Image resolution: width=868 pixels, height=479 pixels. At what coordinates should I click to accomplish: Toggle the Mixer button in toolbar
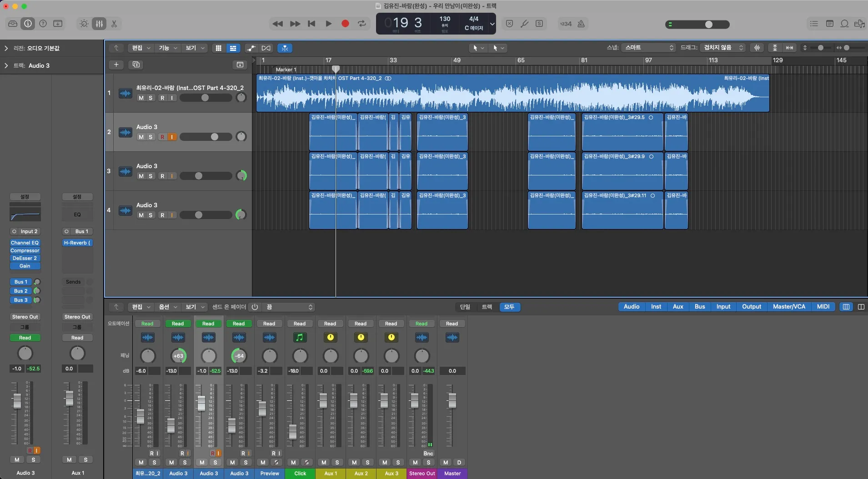(99, 24)
